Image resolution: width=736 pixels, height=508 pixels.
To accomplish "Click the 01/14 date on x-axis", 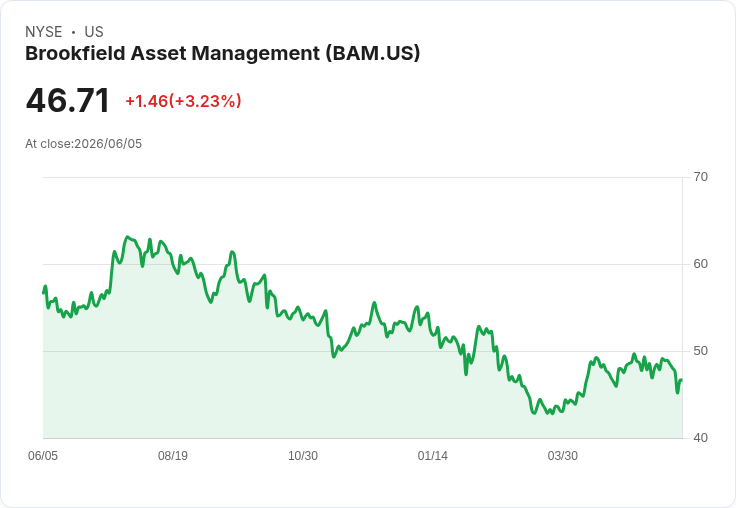I will (432, 455).
